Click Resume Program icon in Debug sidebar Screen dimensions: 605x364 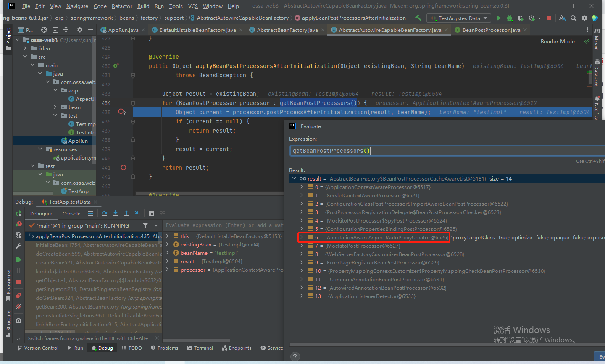coord(18,260)
